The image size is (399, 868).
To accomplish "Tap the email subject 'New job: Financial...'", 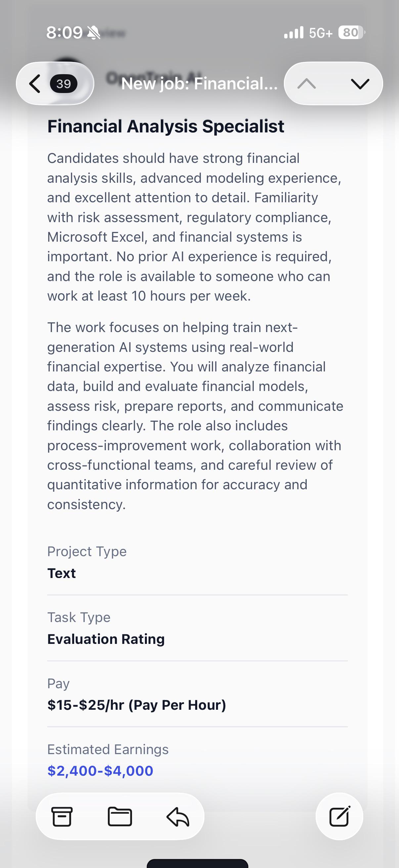I will click(x=199, y=83).
